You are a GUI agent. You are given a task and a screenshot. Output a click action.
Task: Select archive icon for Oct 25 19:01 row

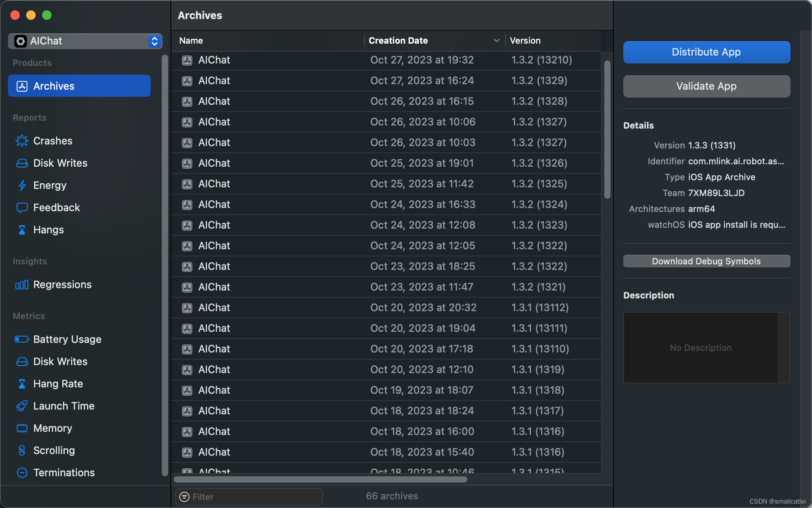187,164
